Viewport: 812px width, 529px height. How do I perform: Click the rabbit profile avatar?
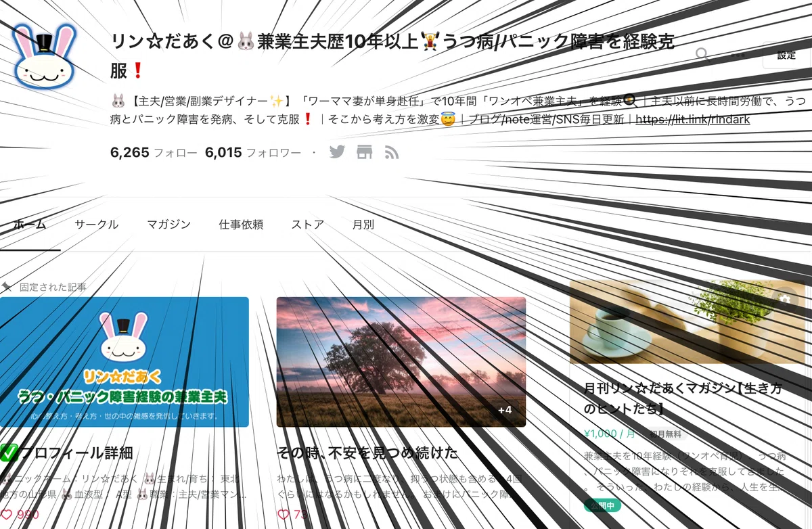(x=45, y=57)
